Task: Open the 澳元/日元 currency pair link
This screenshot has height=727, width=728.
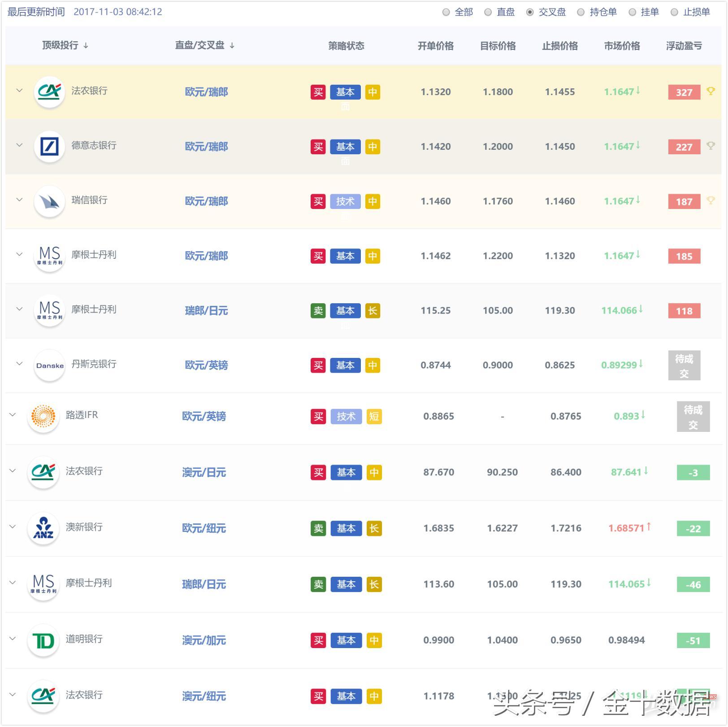Action: 204,472
